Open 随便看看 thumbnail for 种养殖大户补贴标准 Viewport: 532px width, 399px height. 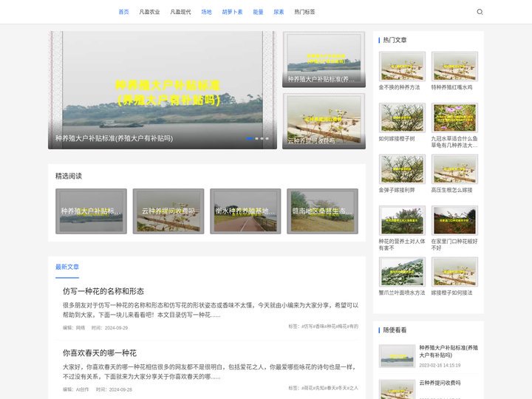[397, 356]
